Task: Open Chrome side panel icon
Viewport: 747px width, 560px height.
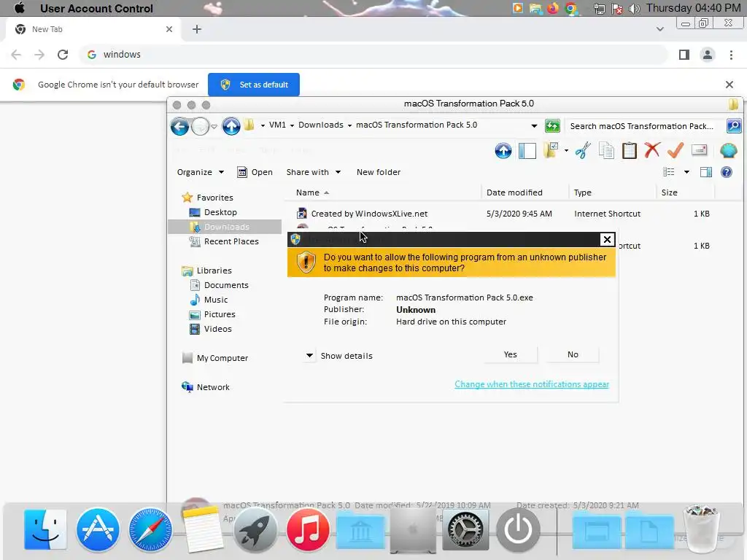Action: 684,55
